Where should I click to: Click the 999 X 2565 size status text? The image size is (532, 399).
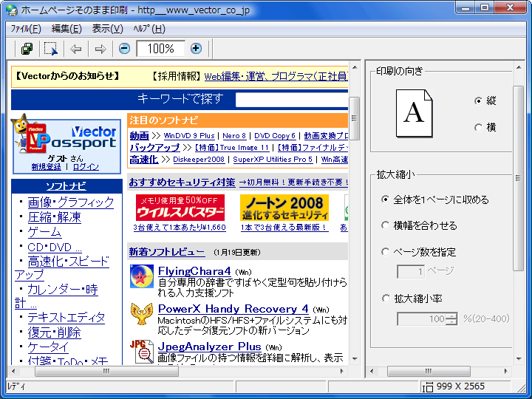[460, 386]
